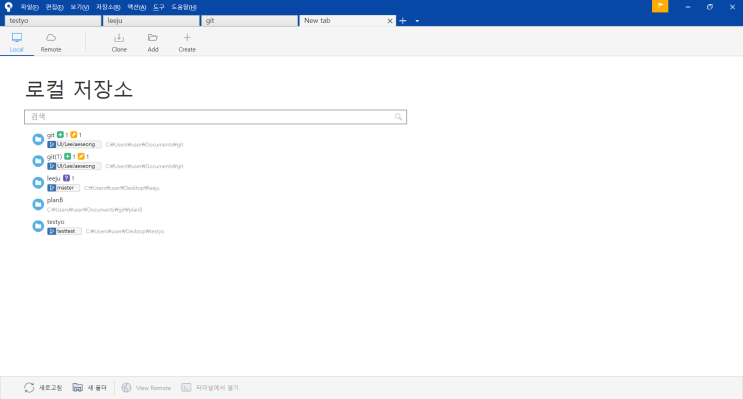This screenshot has width=743, height=399.
Task: Click the Documents\git\planB path text
Action: point(94,209)
